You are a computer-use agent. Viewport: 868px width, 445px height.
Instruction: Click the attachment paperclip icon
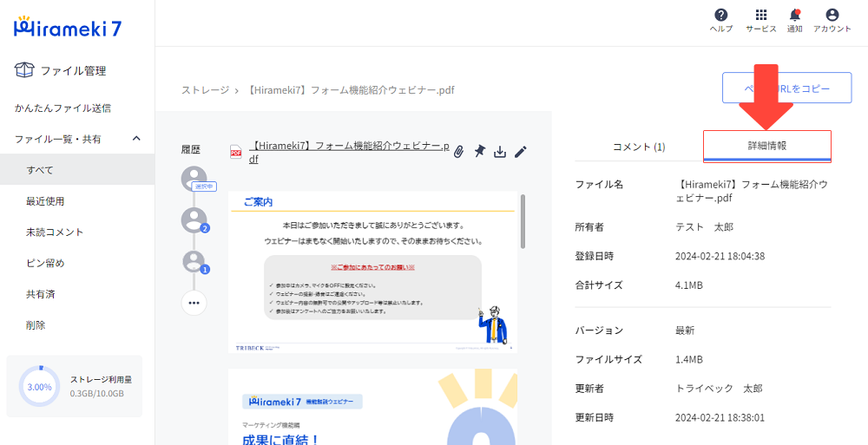pos(458,152)
